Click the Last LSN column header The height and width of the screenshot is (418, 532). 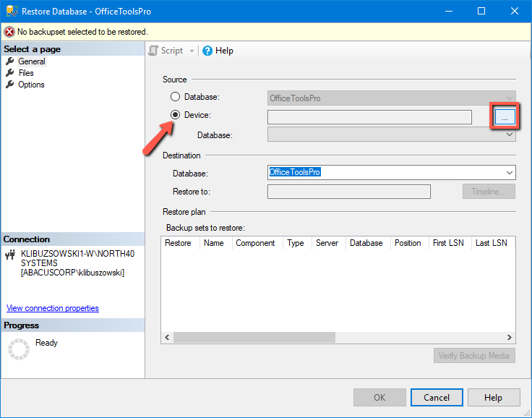493,243
